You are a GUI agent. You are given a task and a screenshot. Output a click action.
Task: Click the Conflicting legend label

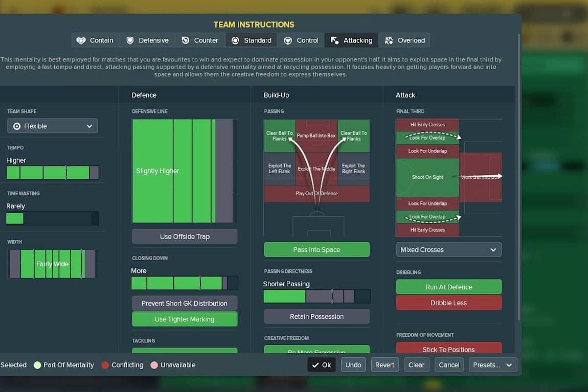point(127,365)
